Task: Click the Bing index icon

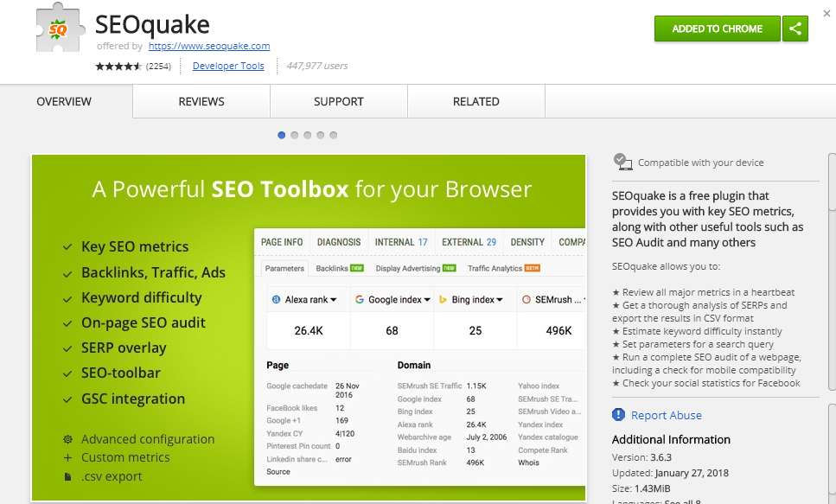Action: [x=443, y=300]
